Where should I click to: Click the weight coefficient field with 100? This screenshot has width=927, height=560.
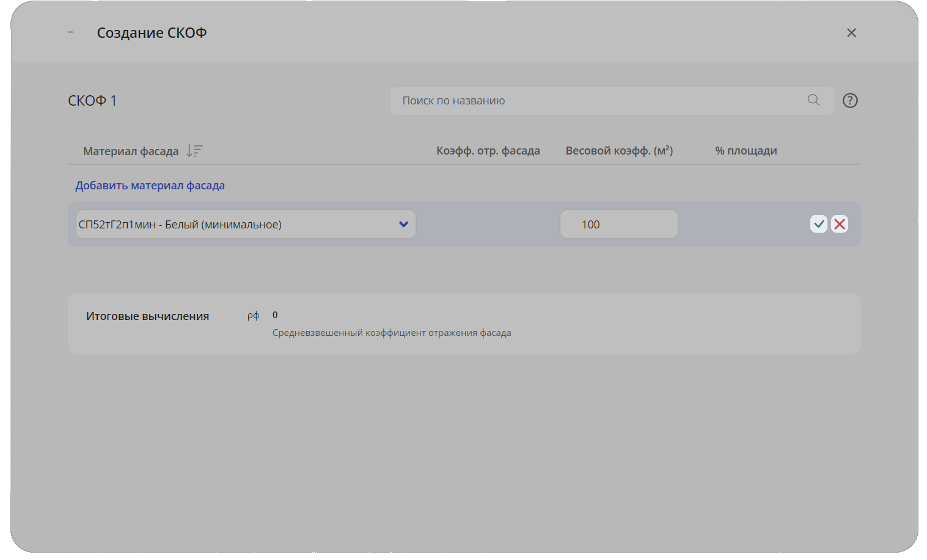[x=619, y=224]
